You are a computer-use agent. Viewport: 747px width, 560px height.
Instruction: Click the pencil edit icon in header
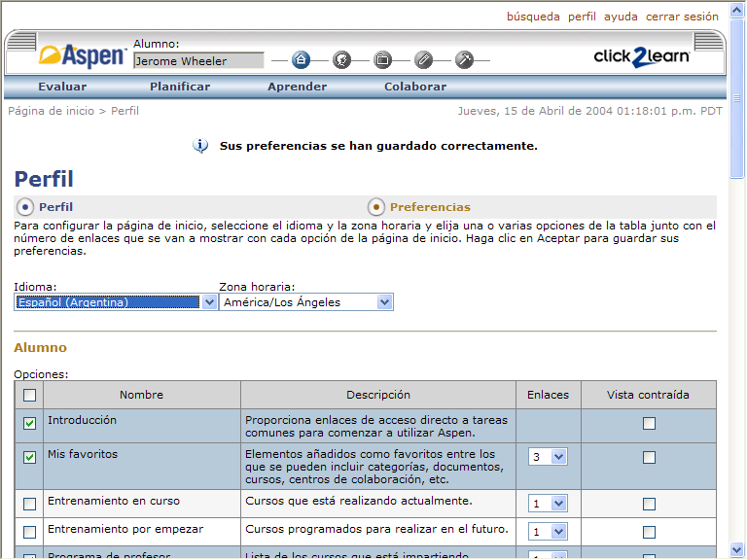pyautogui.click(x=423, y=60)
